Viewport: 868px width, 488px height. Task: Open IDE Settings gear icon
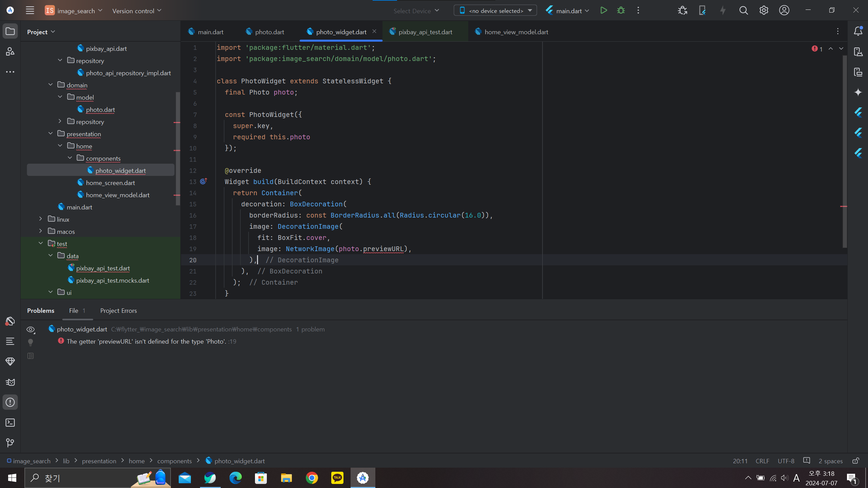click(764, 11)
